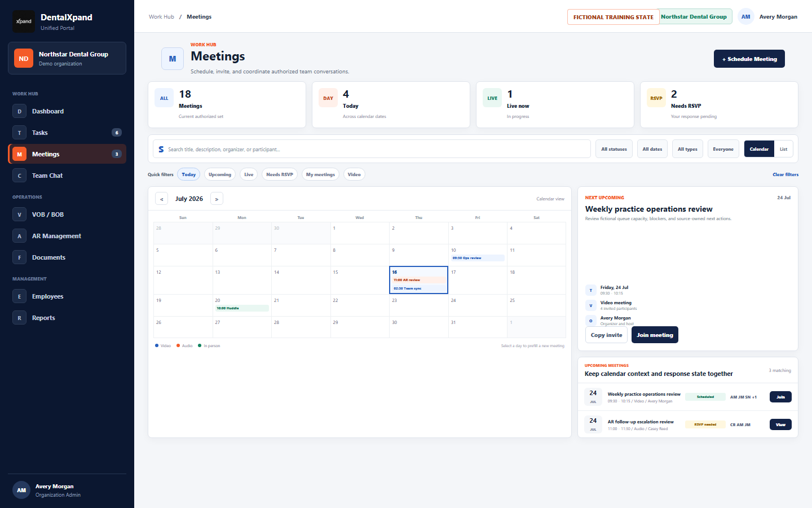Toggle the My meetings quick filter
The height and width of the screenshot is (508, 812).
click(320, 174)
